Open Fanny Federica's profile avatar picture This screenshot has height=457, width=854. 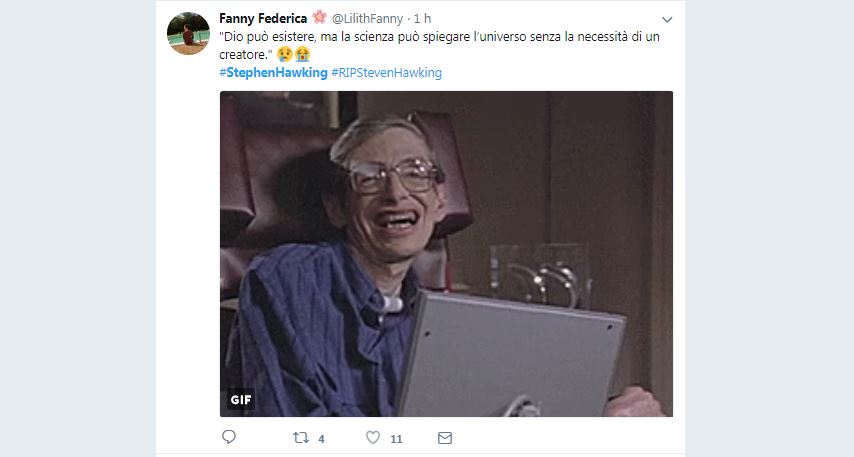(x=188, y=34)
